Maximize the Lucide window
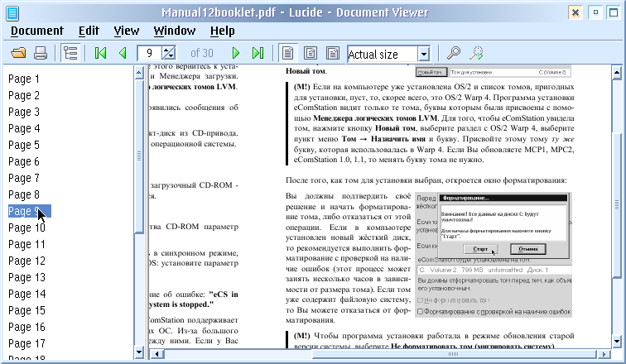The height and width of the screenshot is (364, 626). (614, 12)
